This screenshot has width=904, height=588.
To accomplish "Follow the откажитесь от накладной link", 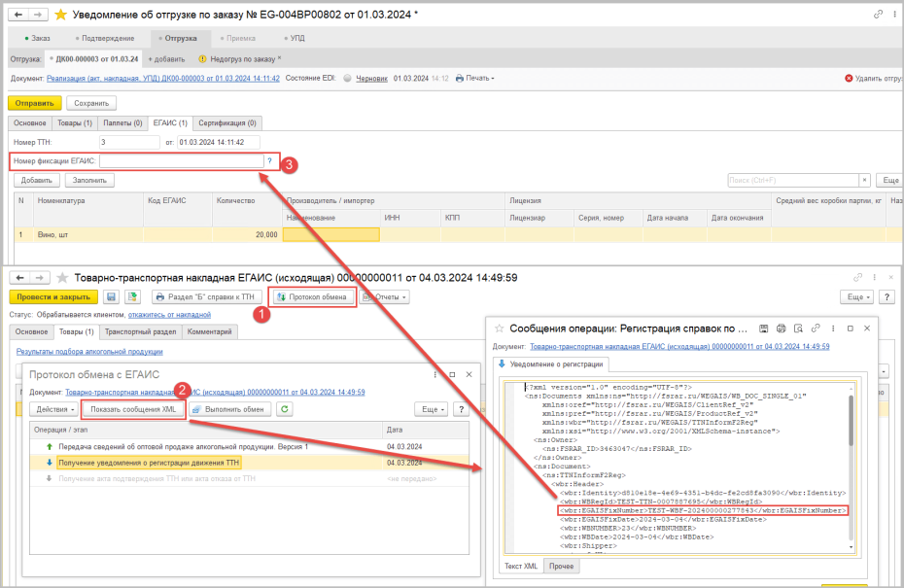I will 169,315.
